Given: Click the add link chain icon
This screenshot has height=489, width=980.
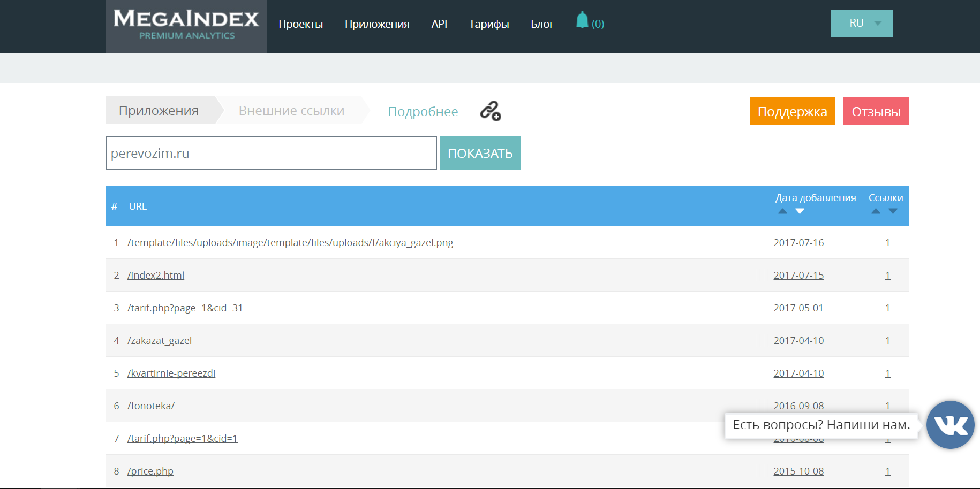Looking at the screenshot, I should [491, 111].
